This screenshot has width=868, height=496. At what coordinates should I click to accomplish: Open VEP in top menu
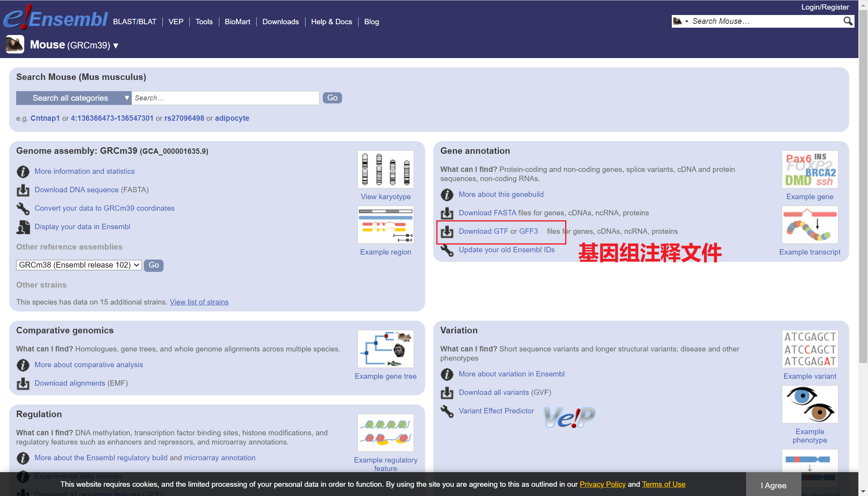[x=176, y=22]
